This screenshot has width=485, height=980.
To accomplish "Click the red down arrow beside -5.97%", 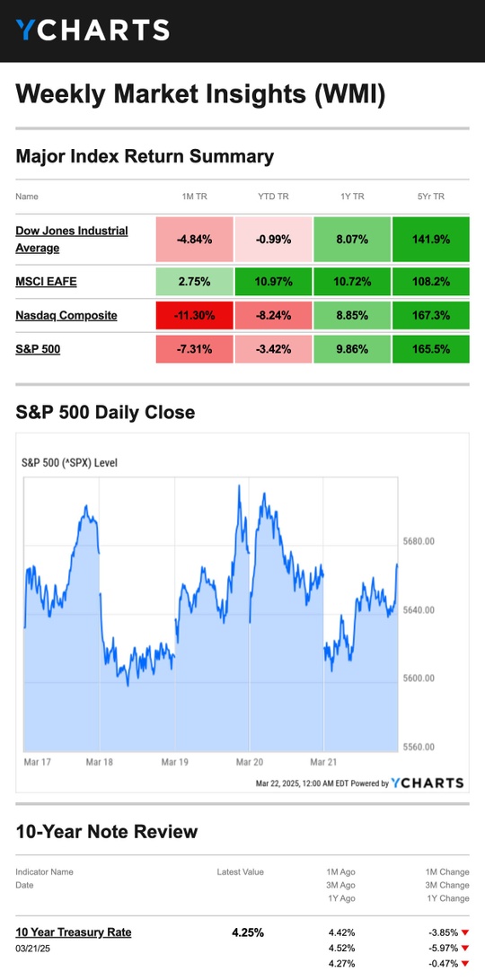I will pyautogui.click(x=465, y=948).
